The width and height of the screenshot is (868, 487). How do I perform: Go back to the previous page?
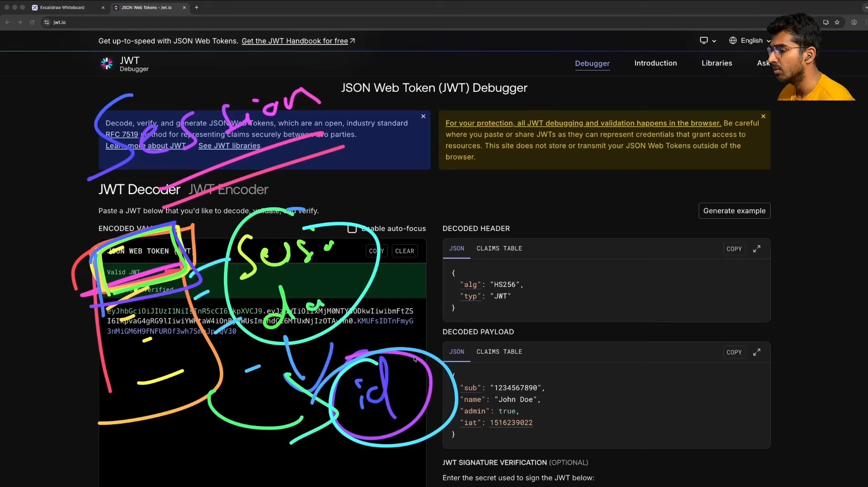pyautogui.click(x=8, y=22)
